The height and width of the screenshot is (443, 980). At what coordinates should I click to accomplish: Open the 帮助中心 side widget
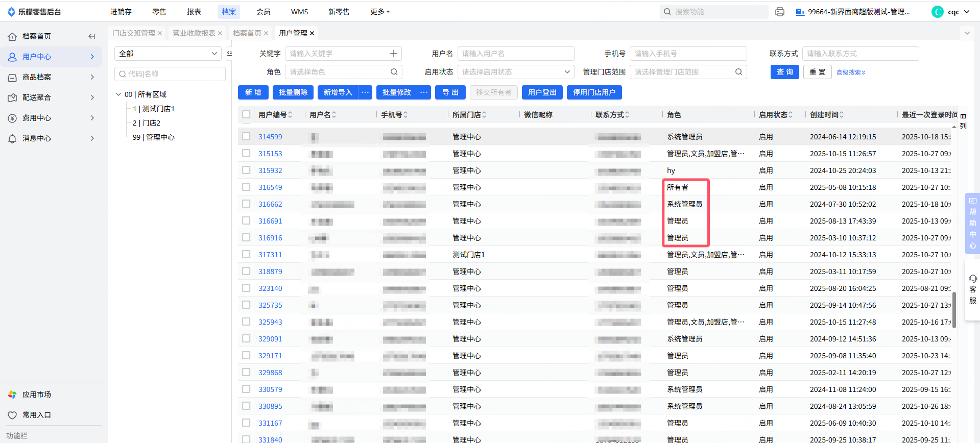pos(972,223)
